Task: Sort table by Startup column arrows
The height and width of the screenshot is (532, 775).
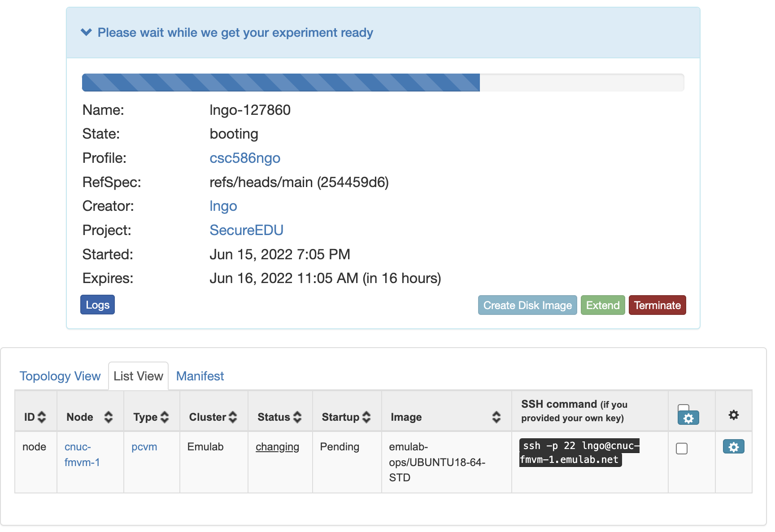Action: 366,417
